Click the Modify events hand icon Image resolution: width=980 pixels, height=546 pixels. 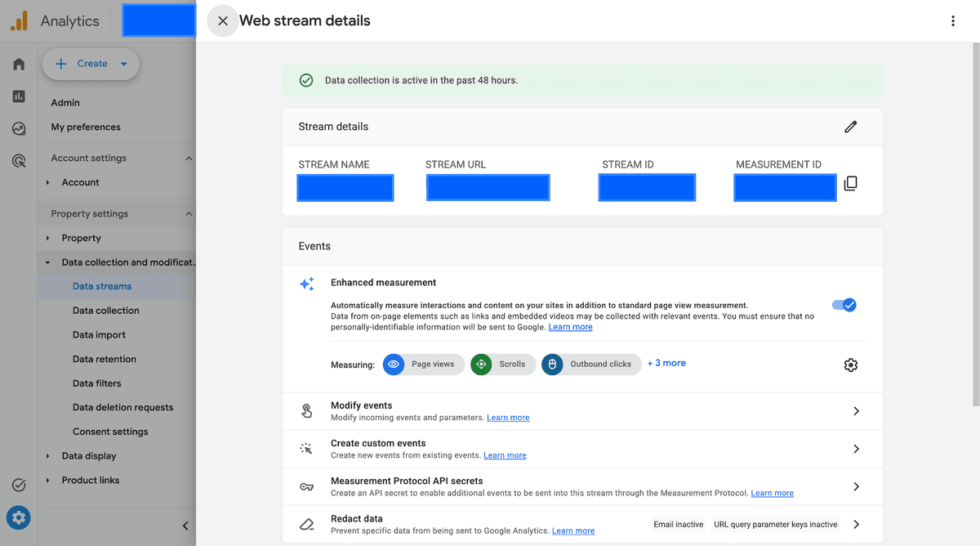(x=306, y=411)
